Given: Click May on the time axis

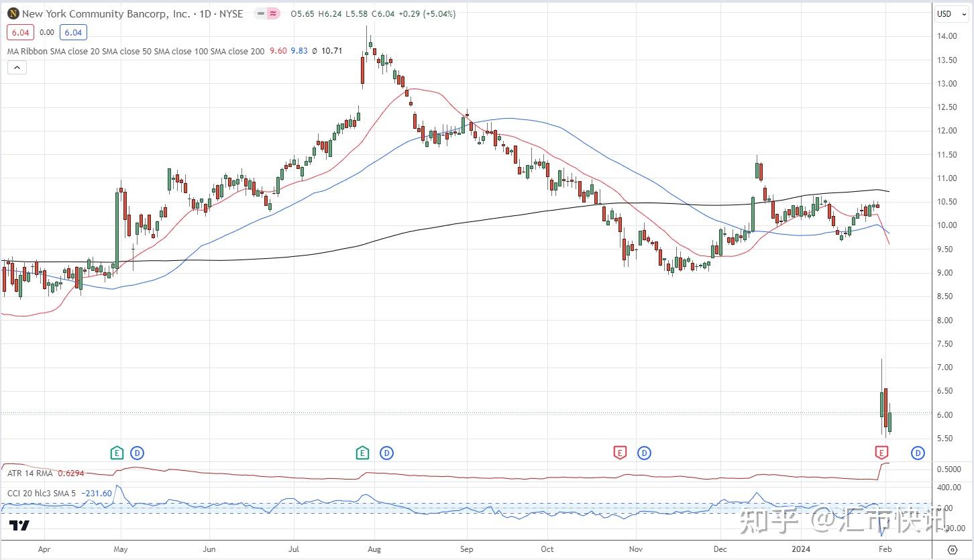Looking at the screenshot, I should point(120,549).
